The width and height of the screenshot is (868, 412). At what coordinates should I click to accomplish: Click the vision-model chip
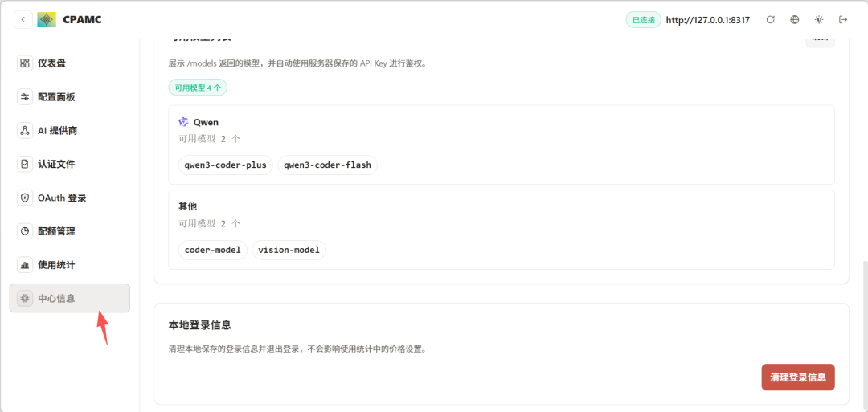pyautogui.click(x=289, y=250)
